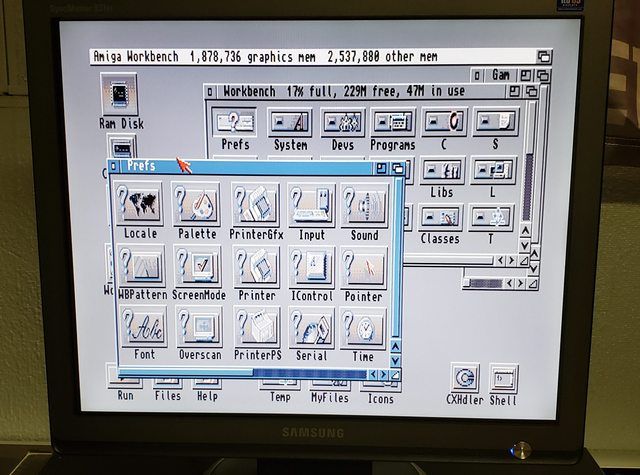Open the Ram Disk icon
The height and width of the screenshot is (475, 640).
(x=120, y=97)
